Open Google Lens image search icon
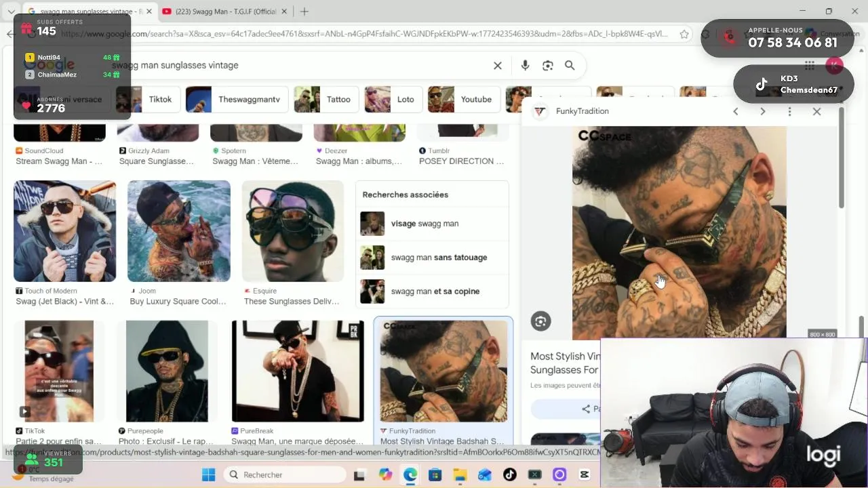Image resolution: width=868 pixels, height=488 pixels. (x=548, y=66)
